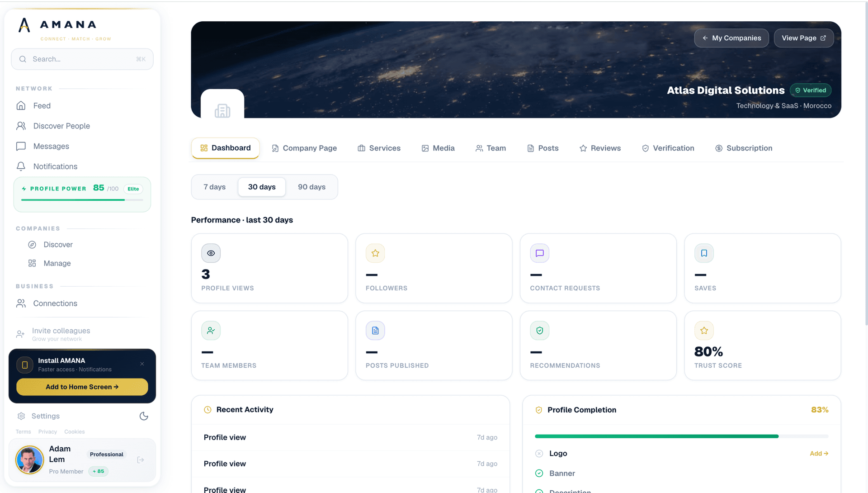Click Add link next to Logo

tap(819, 454)
